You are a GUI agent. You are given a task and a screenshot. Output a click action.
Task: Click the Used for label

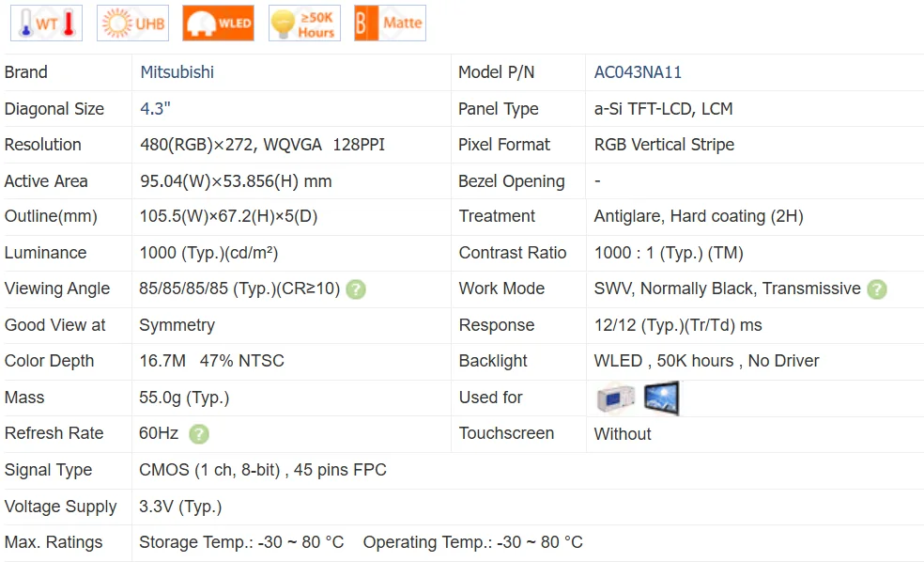491,398
